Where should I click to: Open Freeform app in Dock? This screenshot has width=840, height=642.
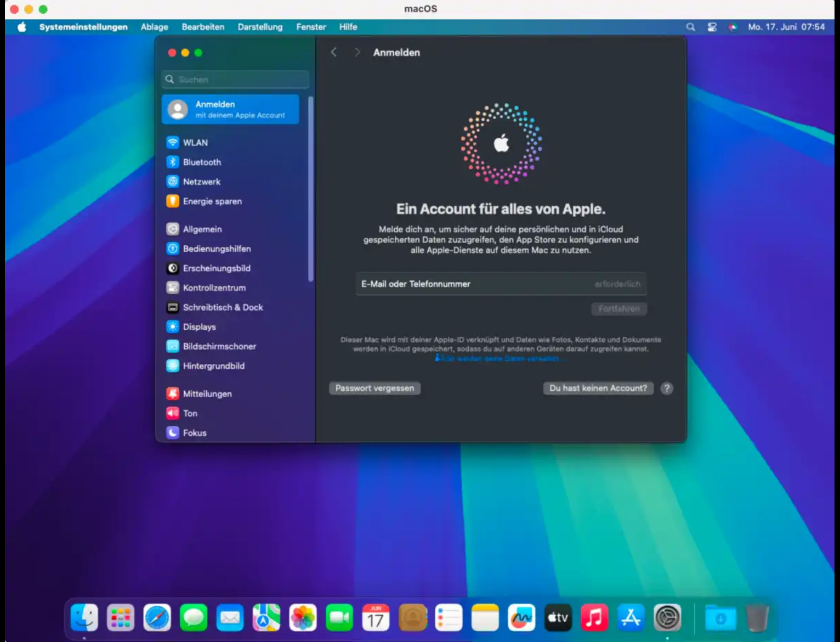coord(521,618)
